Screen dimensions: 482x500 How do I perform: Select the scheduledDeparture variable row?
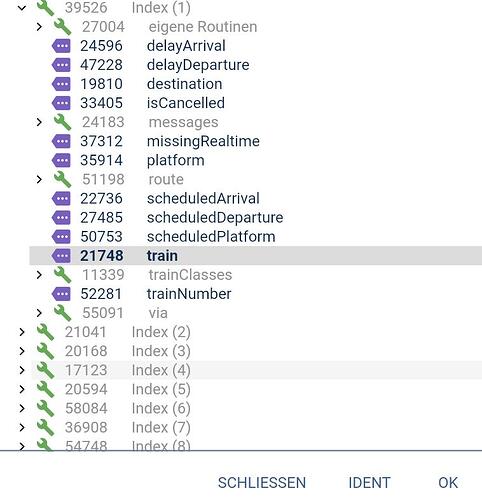(x=256, y=218)
